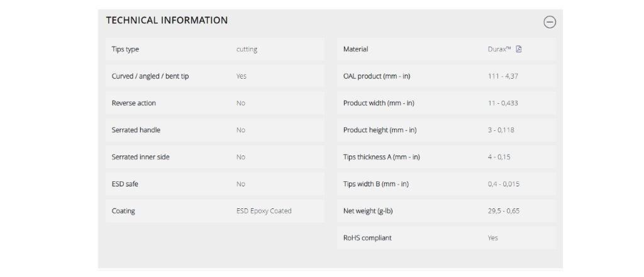Click the Material Durax value
Screen dimensions: 644x277
click(x=499, y=49)
